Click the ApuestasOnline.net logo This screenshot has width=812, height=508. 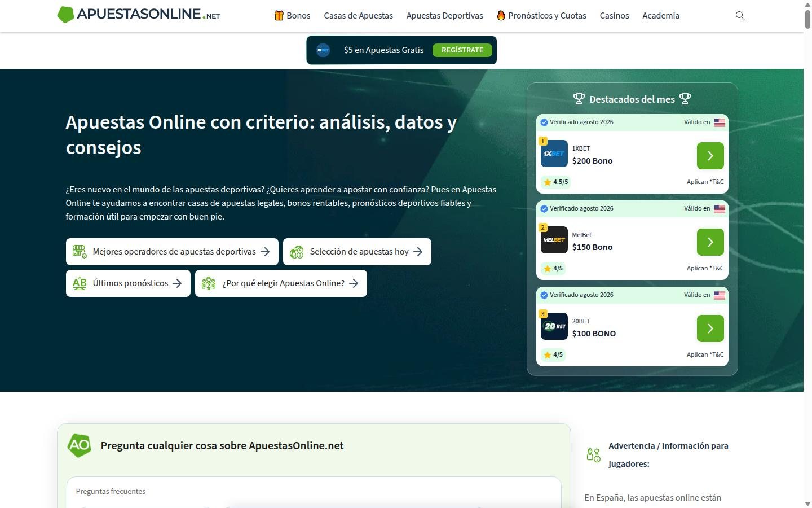(139, 15)
